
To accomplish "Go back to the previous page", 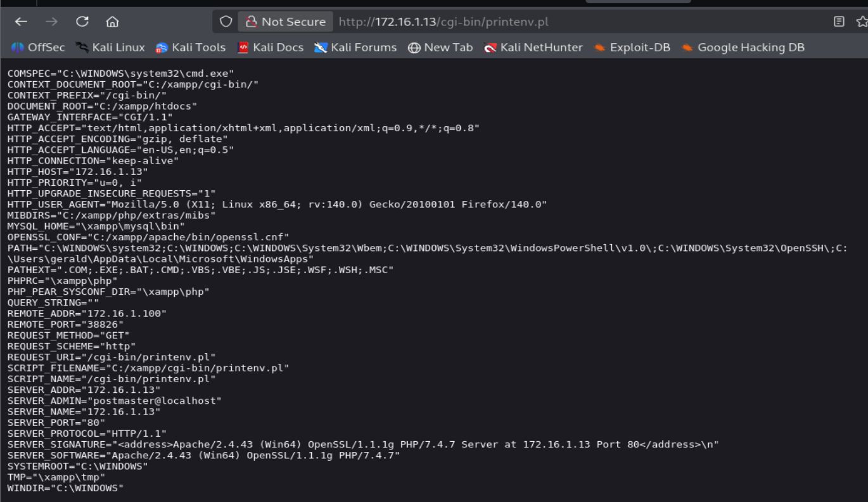I will click(x=21, y=22).
